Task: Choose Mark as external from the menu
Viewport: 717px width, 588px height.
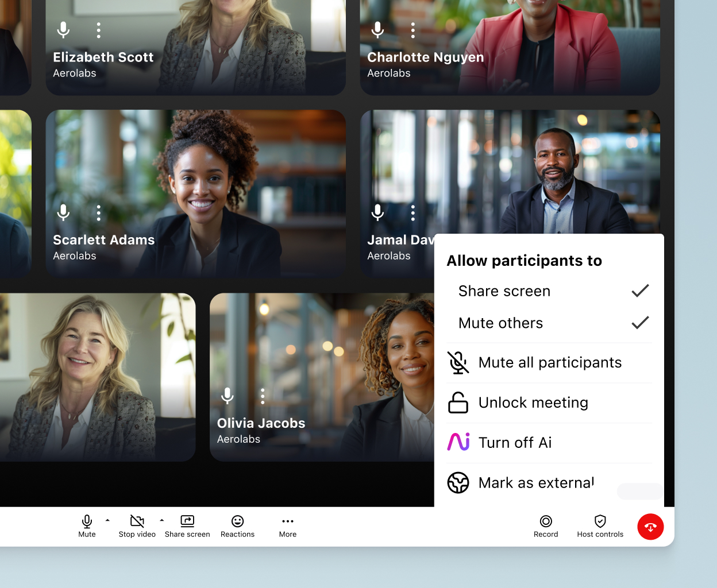Action: pos(535,483)
